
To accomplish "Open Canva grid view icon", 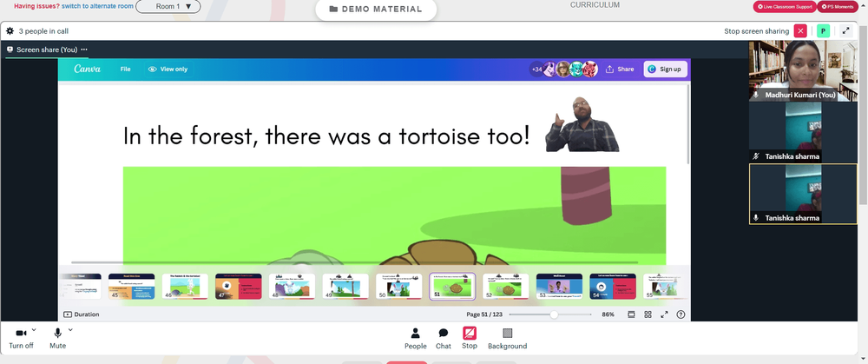I will point(648,314).
